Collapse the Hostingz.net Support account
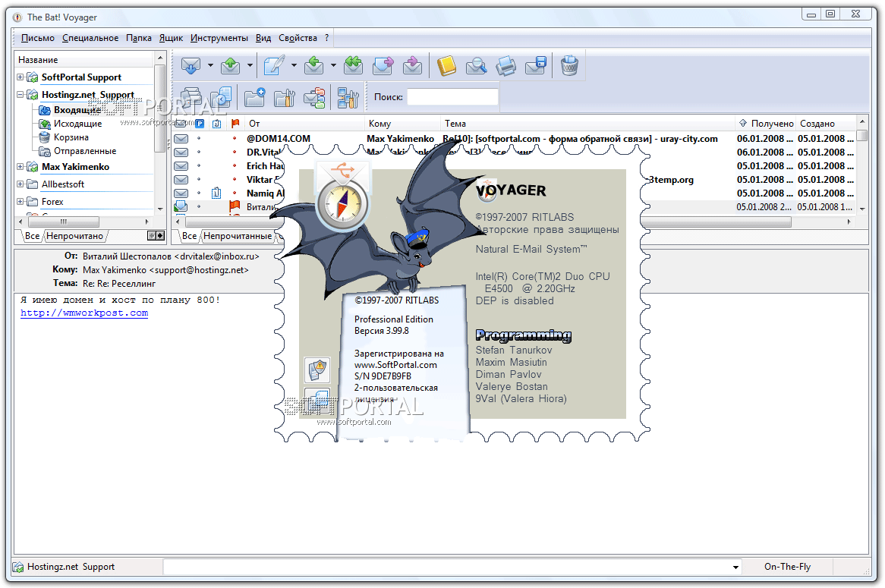Image resolution: width=885 pixels, height=588 pixels. click(20, 96)
